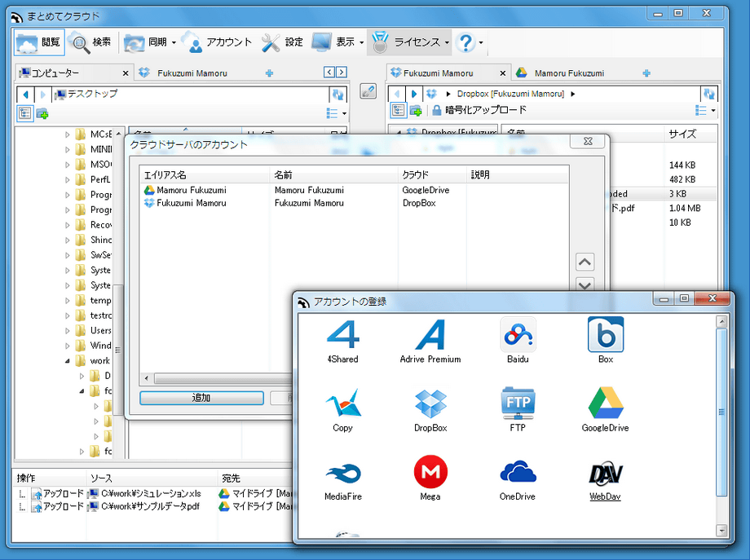This screenshot has height=560, width=750.
Task: Pick the OneDrive cloud icon
Action: (518, 472)
